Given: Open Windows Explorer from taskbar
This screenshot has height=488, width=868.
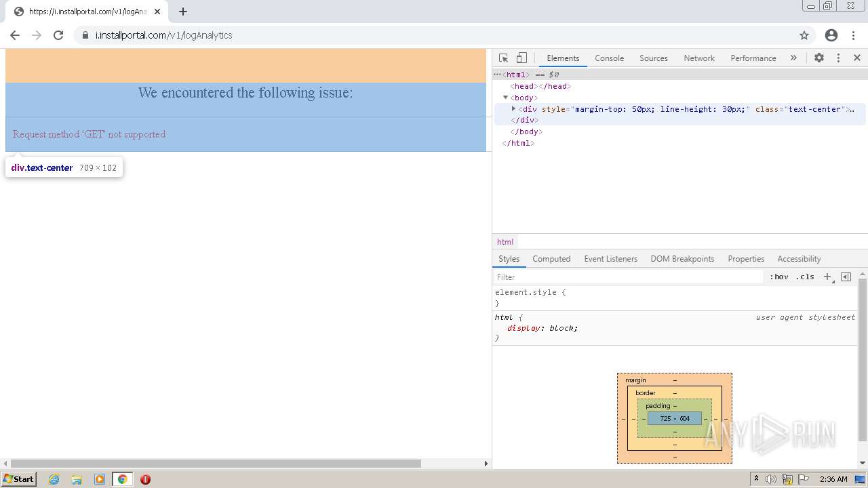Looking at the screenshot, I should pyautogui.click(x=77, y=479).
